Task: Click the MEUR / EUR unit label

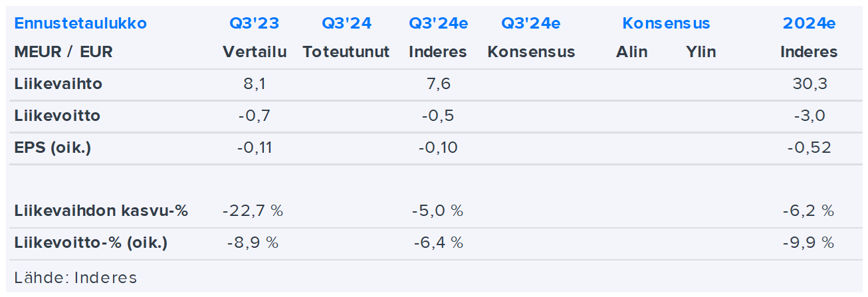Action: point(64,52)
